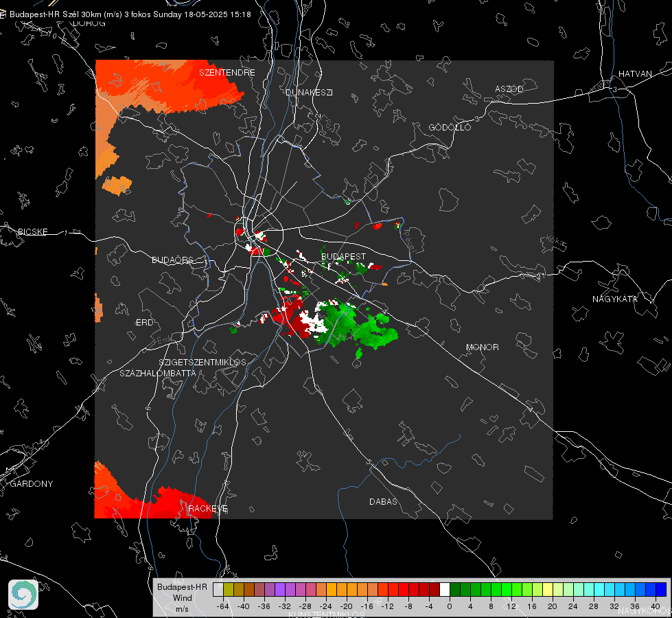Click the isolated orange patch west of Budapest
672x618 pixels.
117,185
